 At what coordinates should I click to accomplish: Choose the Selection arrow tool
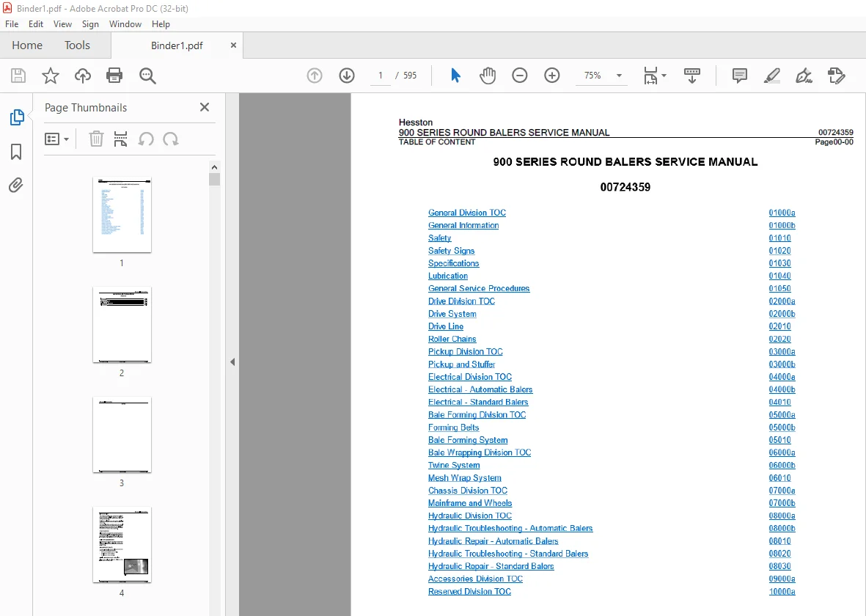click(x=455, y=76)
